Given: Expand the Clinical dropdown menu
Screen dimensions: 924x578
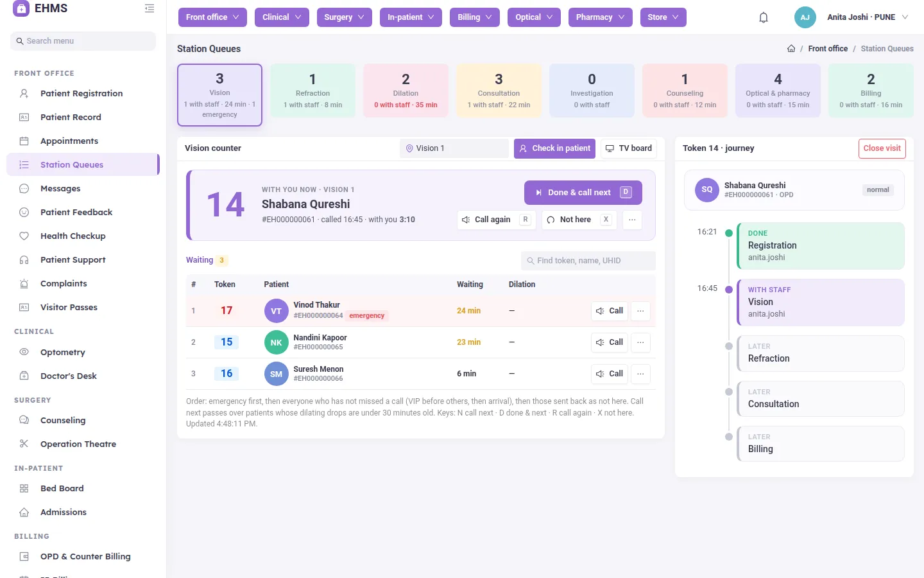Looking at the screenshot, I should tap(282, 17).
